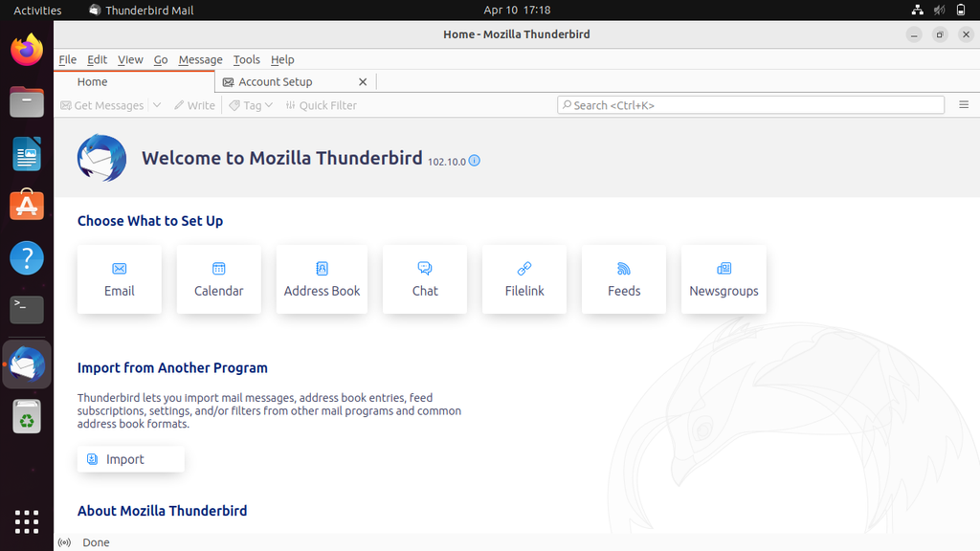Image resolution: width=980 pixels, height=551 pixels.
Task: Open the application hamburger menu
Action: pyautogui.click(x=965, y=105)
